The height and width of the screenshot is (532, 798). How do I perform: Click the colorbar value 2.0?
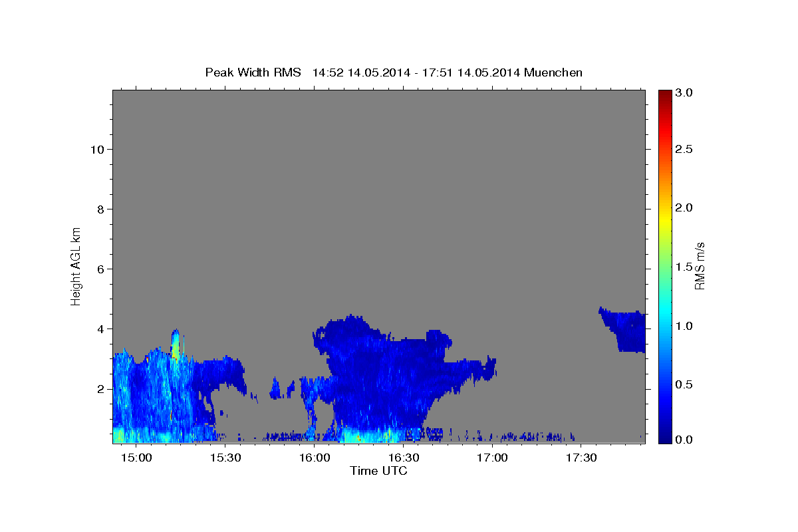684,207
